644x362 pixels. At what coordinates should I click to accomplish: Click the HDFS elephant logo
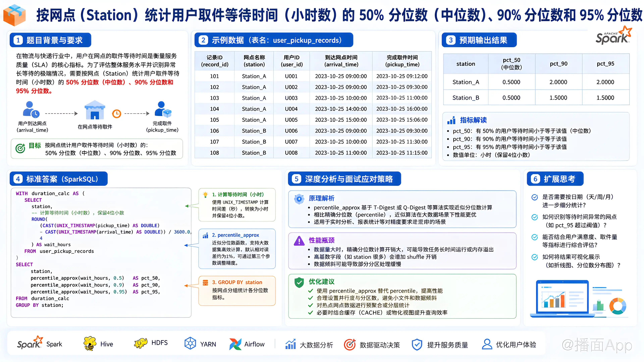click(x=141, y=343)
